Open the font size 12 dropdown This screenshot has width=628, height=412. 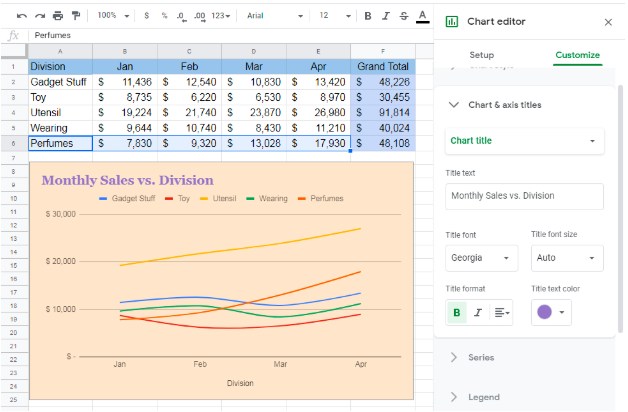click(335, 16)
